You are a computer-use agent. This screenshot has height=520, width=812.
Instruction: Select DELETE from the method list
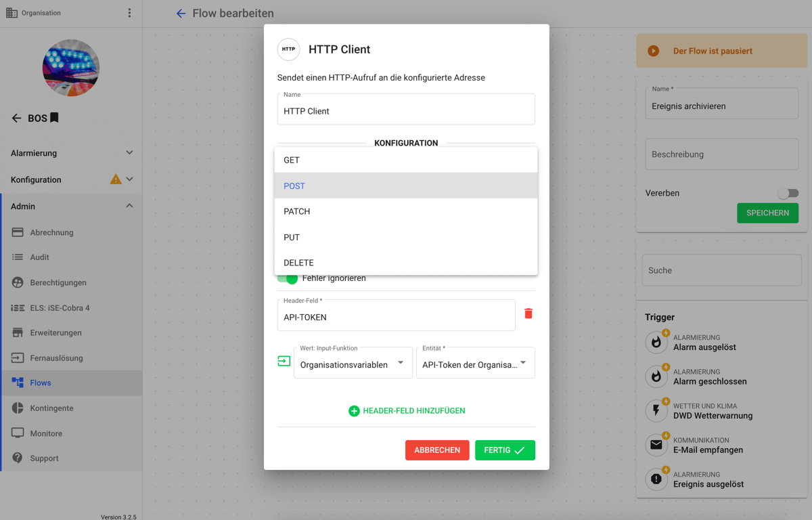(x=406, y=263)
